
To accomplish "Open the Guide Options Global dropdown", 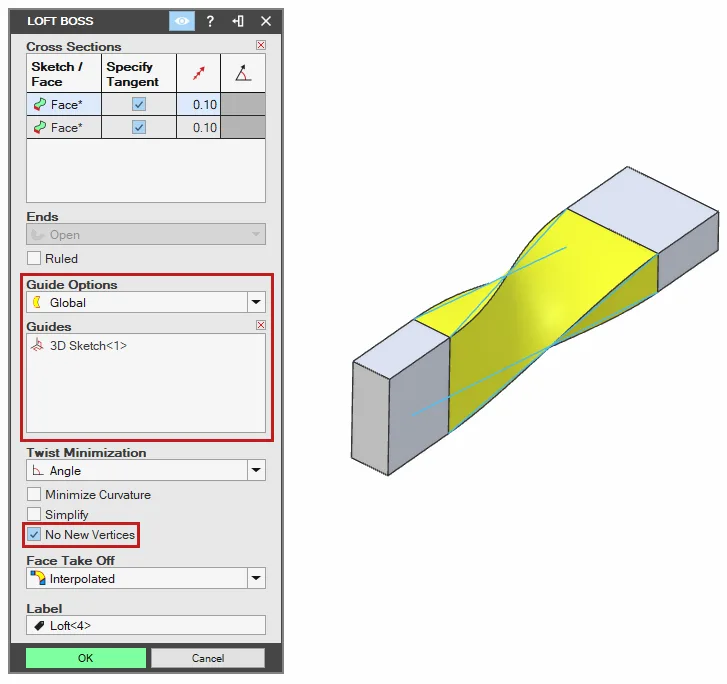I will pos(146,302).
